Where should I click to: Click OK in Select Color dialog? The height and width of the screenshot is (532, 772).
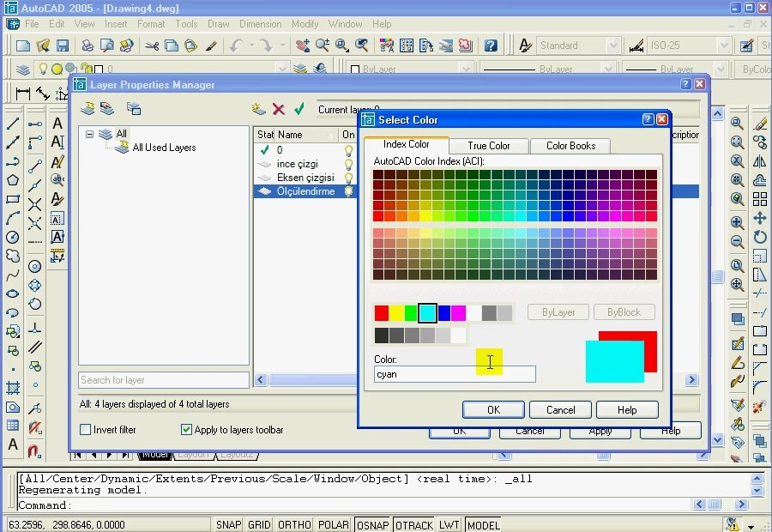coord(493,410)
